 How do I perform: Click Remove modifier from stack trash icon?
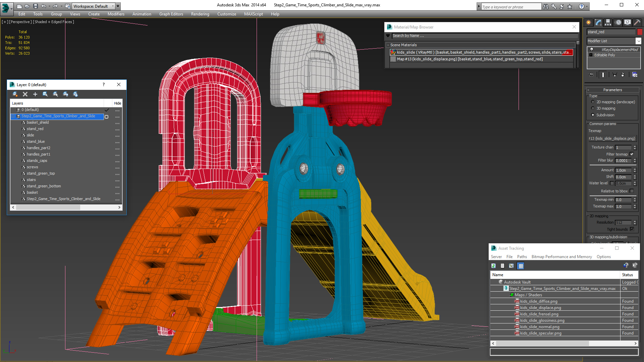point(623,75)
